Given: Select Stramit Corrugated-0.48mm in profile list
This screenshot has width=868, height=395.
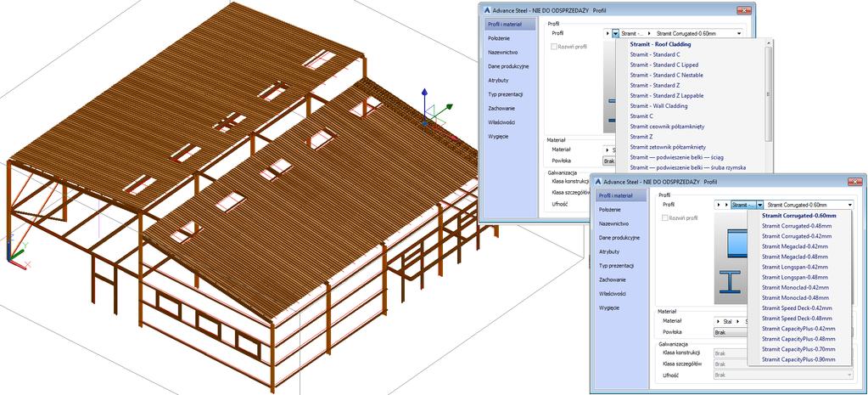Looking at the screenshot, I should tap(798, 226).
